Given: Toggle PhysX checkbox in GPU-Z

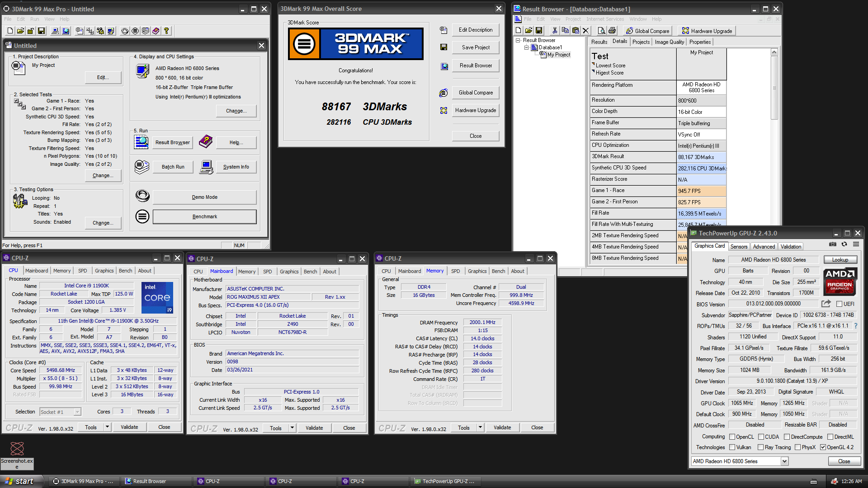Looking at the screenshot, I should click(x=798, y=447).
